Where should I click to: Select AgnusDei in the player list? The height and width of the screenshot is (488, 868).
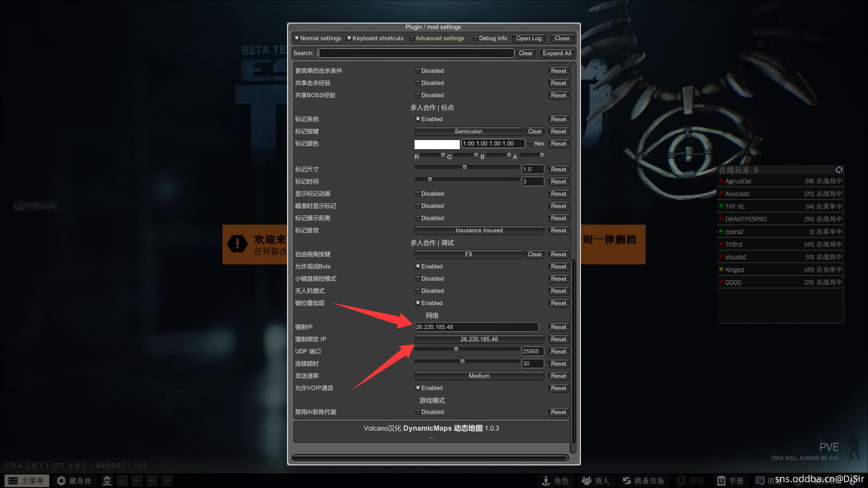click(738, 181)
